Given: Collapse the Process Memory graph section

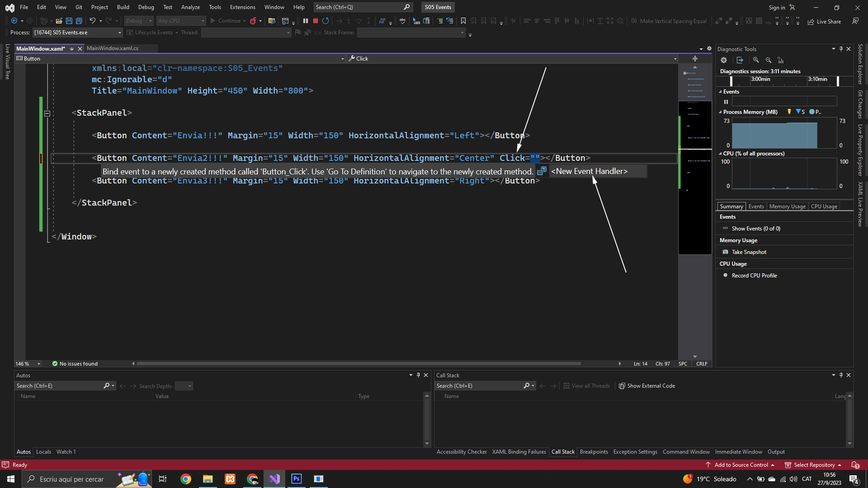Looking at the screenshot, I should click(720, 112).
